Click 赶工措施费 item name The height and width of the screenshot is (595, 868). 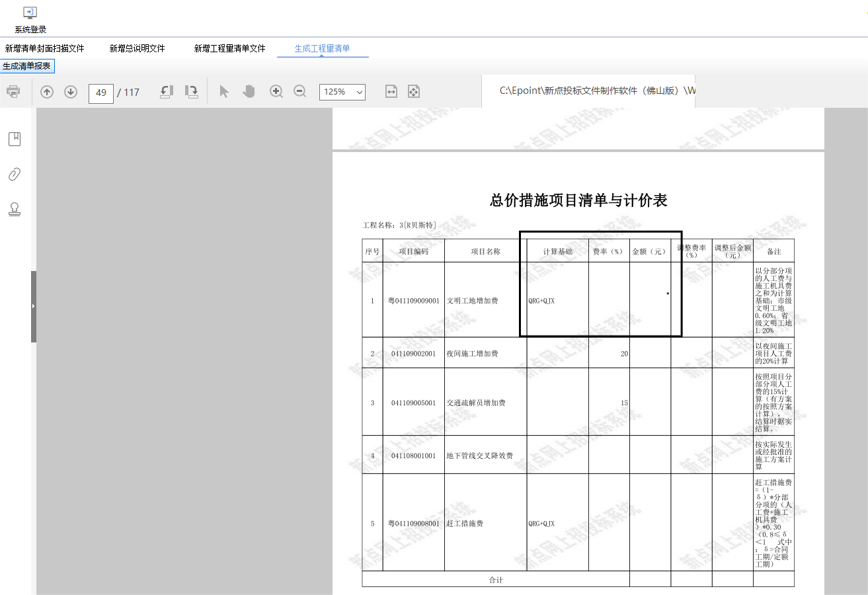click(465, 524)
